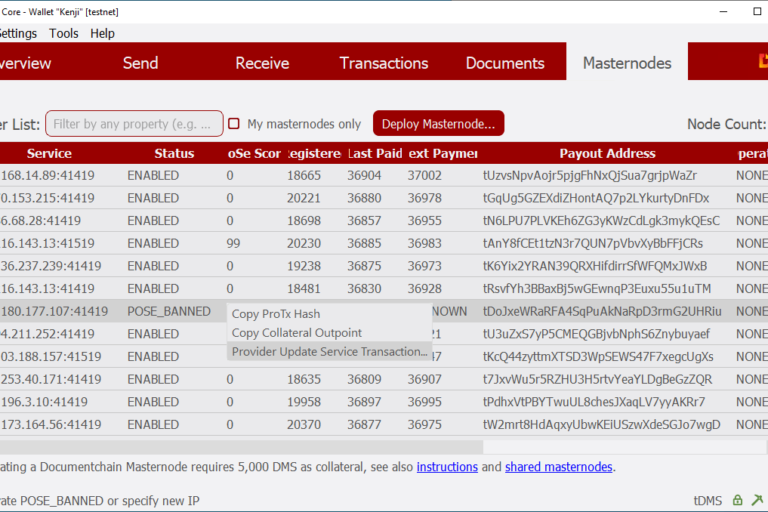Viewport: 768px width, 512px height.
Task: Click the masternode filter text field
Action: pyautogui.click(x=134, y=124)
